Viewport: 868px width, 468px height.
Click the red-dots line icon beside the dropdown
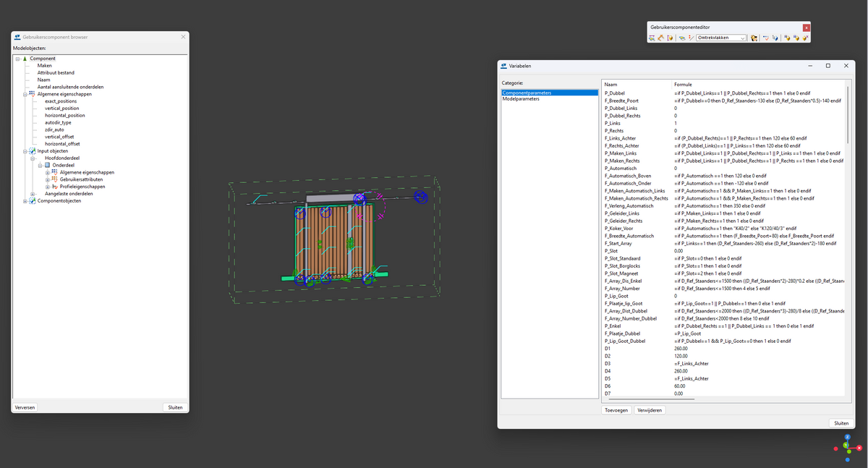coord(691,38)
